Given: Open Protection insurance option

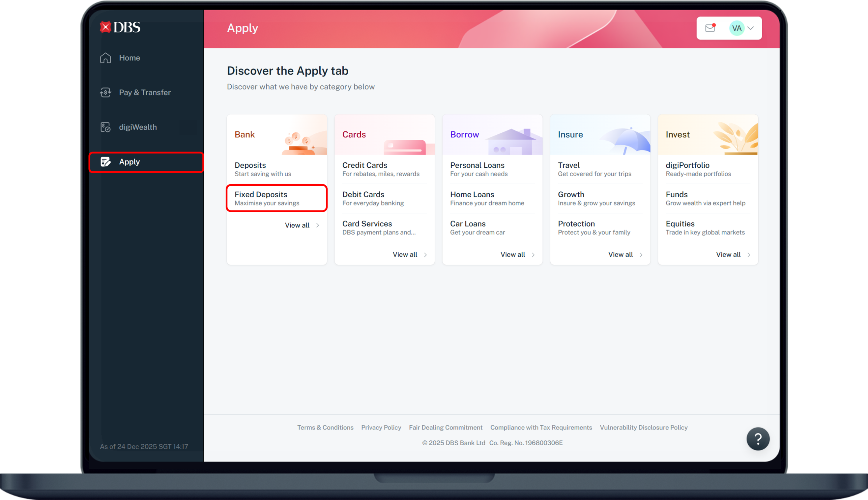Looking at the screenshot, I should (600, 228).
